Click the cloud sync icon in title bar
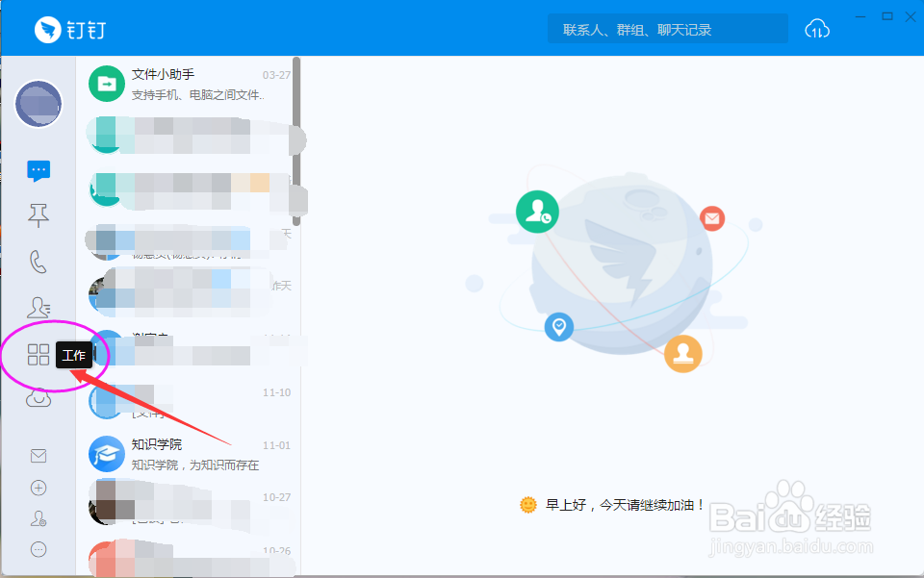 click(817, 29)
